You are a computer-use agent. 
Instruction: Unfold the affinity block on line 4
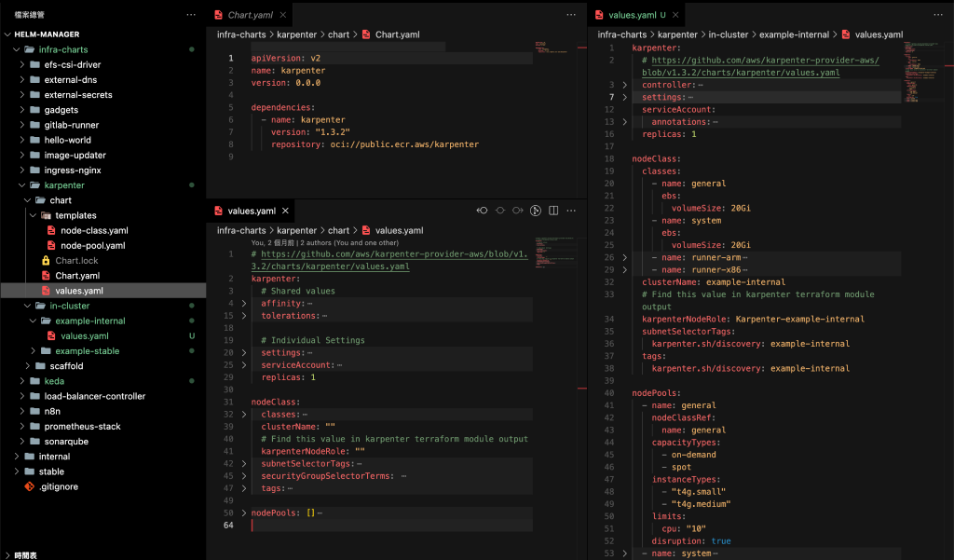coord(244,303)
